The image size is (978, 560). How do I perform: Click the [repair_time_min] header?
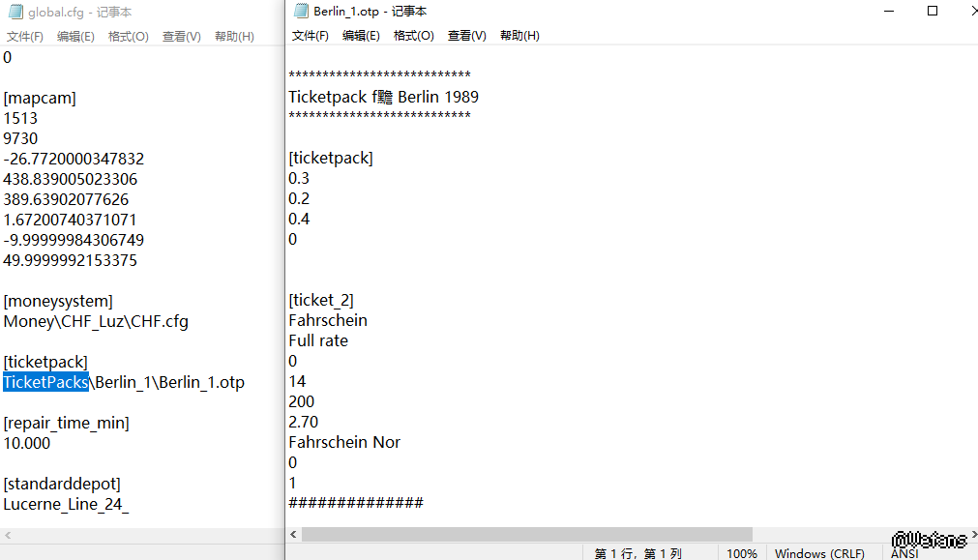(66, 423)
